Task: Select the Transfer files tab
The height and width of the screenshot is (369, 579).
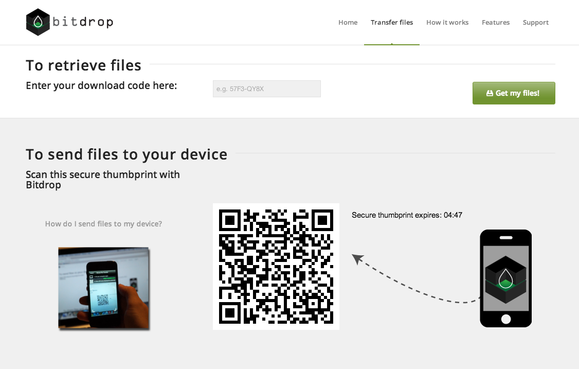Action: tap(392, 23)
